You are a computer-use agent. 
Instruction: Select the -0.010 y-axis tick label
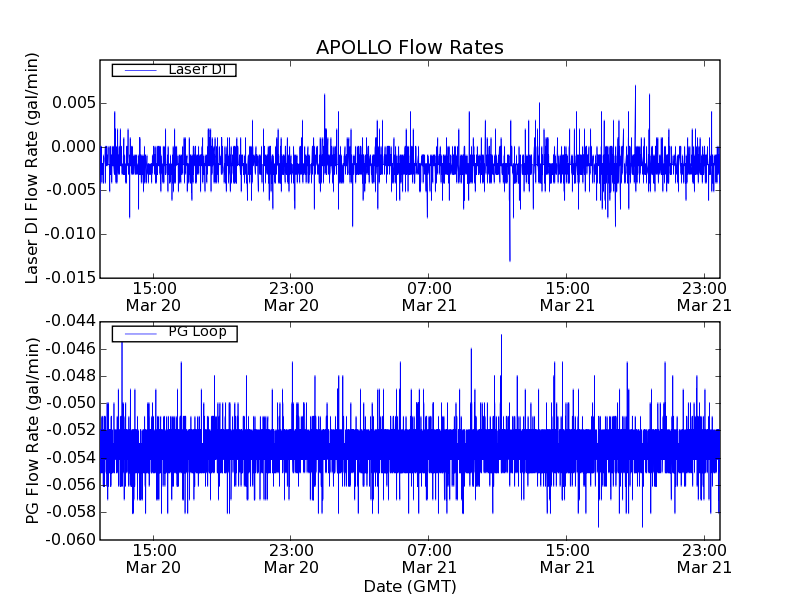(x=66, y=234)
